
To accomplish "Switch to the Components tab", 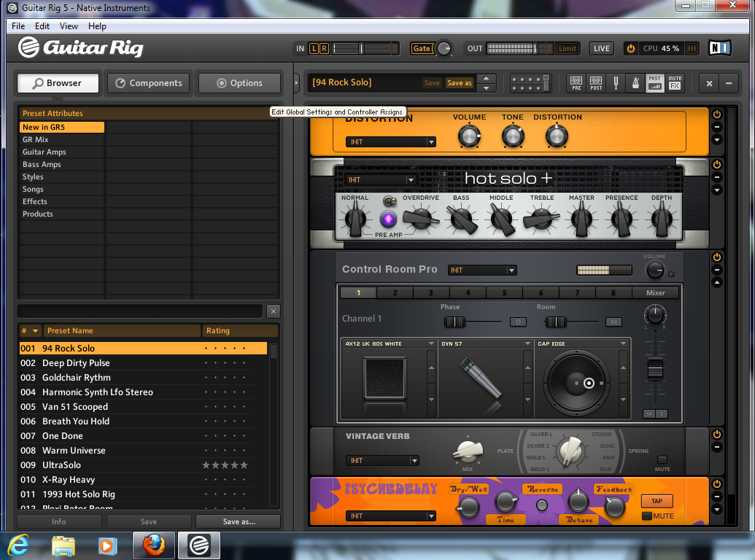I will [149, 83].
